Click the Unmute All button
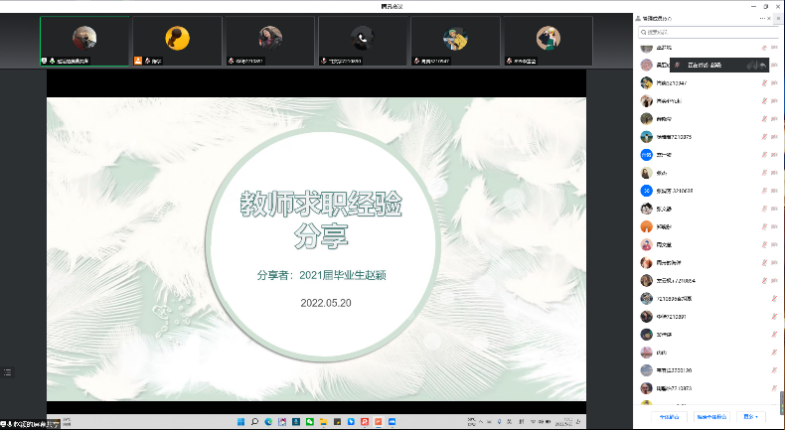Screen dimensions: 785x430 pyautogui.click(x=708, y=416)
